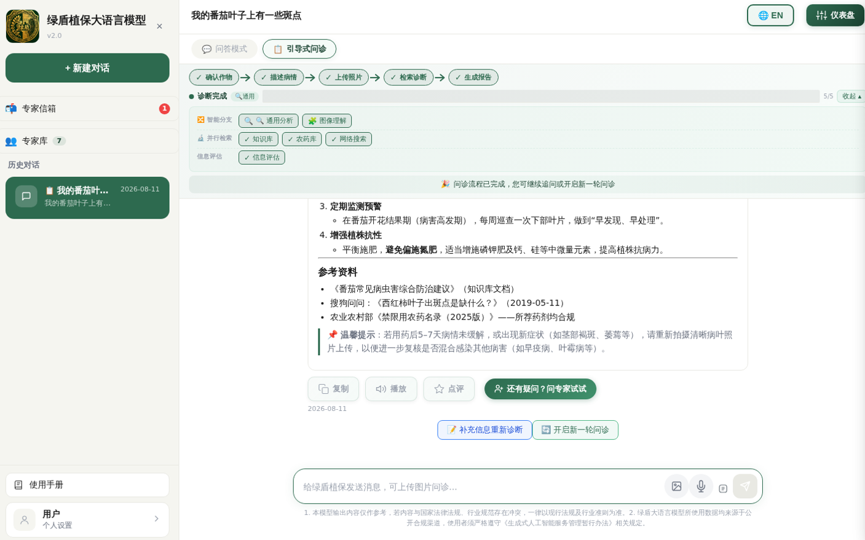Screen dimensions: 865x540
Task: Switch language with the EN button
Action: [770, 15]
